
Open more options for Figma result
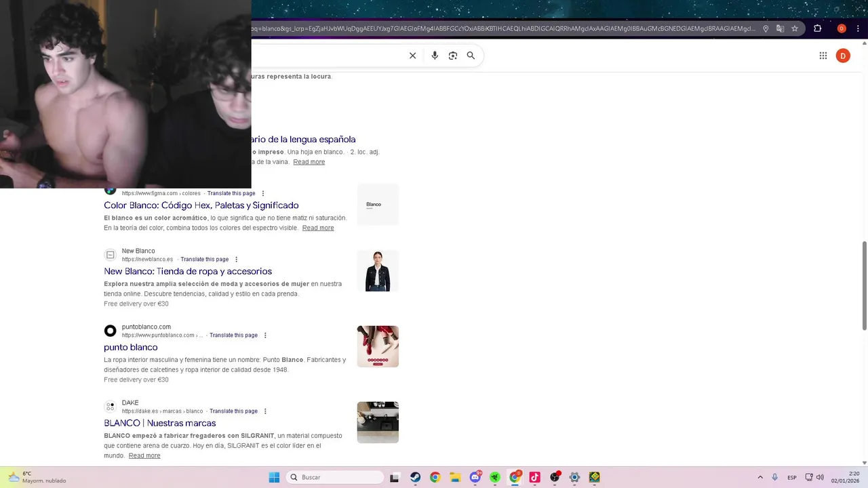tap(263, 193)
